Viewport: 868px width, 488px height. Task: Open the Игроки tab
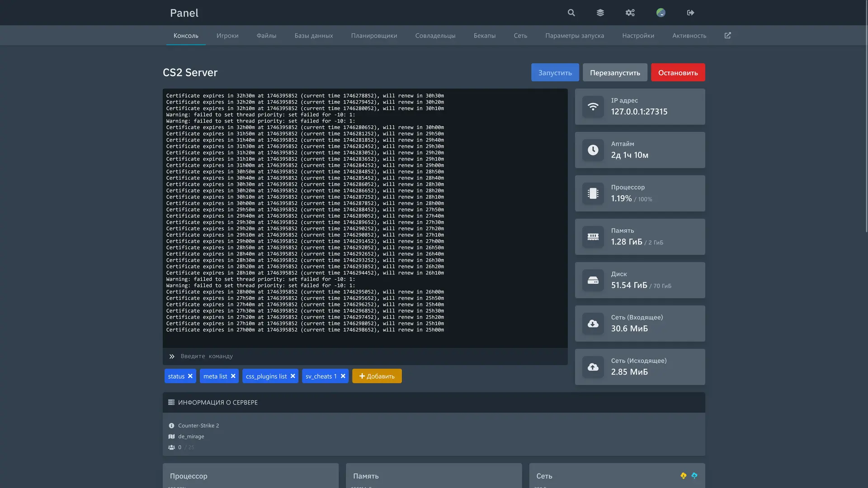[227, 35]
